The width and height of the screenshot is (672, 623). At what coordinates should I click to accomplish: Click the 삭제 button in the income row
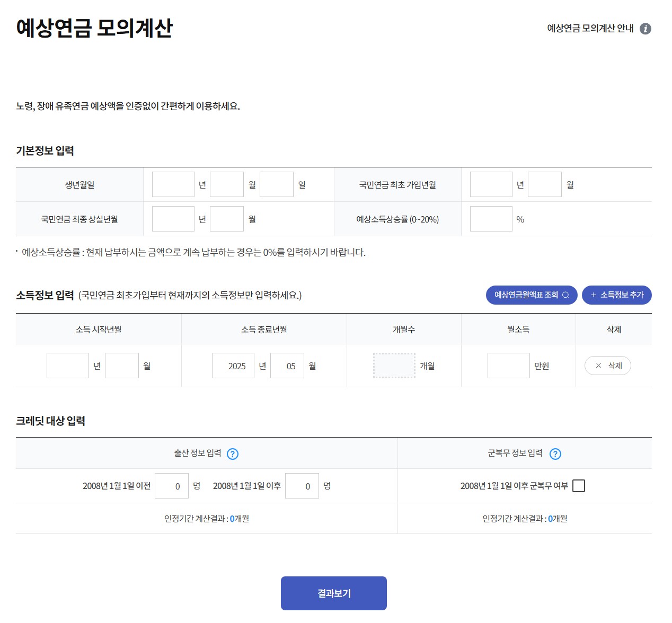coord(607,366)
